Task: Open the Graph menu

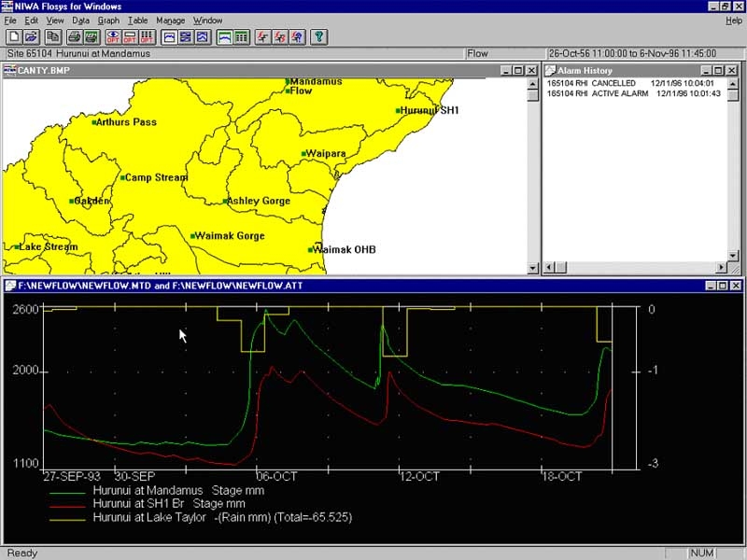Action: pyautogui.click(x=108, y=21)
